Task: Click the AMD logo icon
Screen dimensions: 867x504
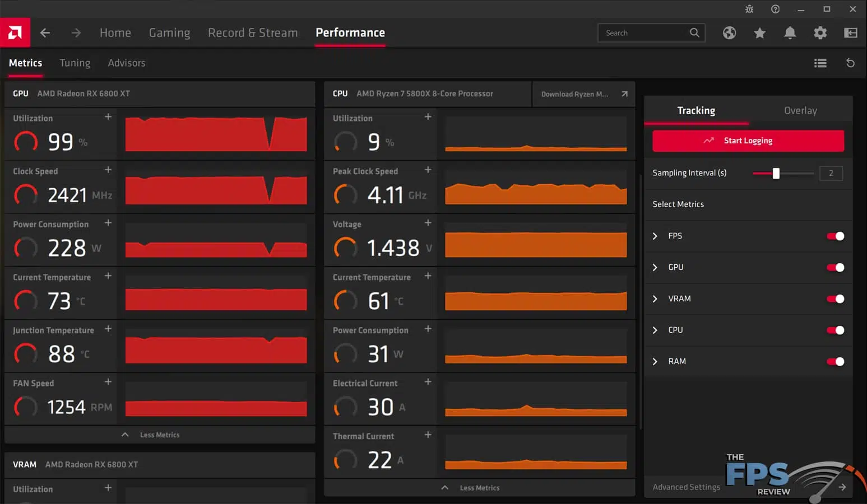Action: (x=15, y=32)
